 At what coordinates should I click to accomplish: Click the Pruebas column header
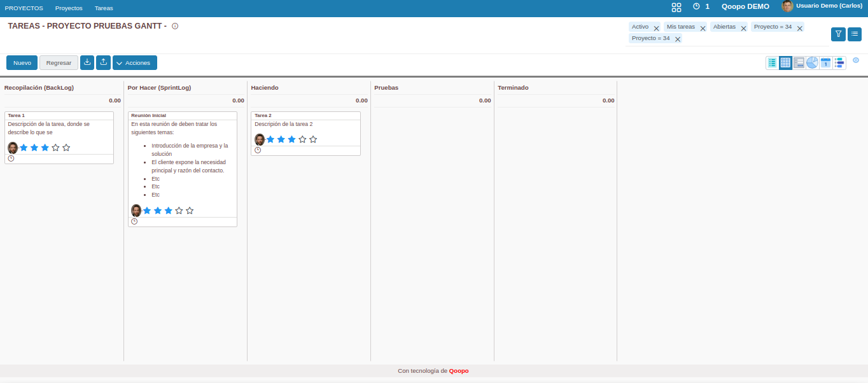pos(386,87)
